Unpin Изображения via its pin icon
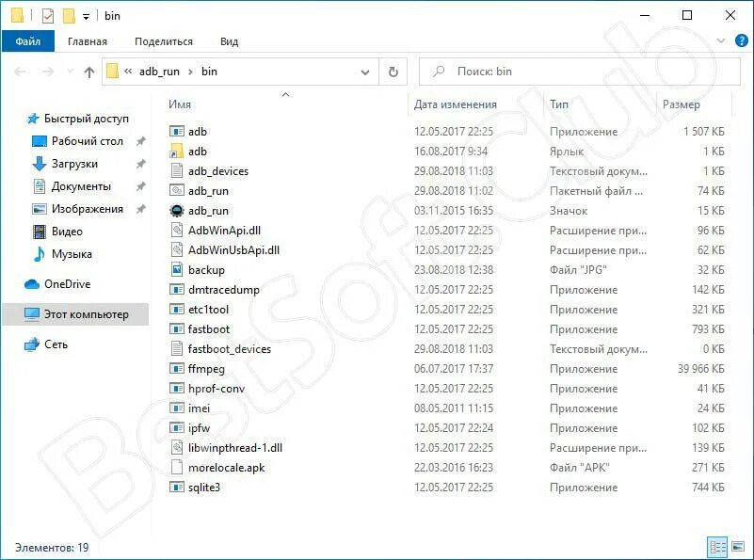Image resolution: width=754 pixels, height=560 pixels. coord(140,209)
